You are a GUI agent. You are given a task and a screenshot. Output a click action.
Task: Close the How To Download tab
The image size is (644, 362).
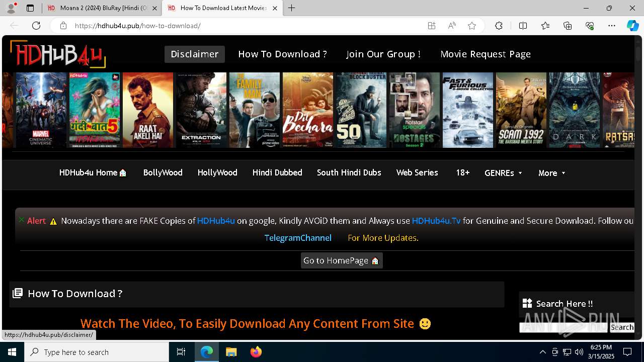click(275, 8)
